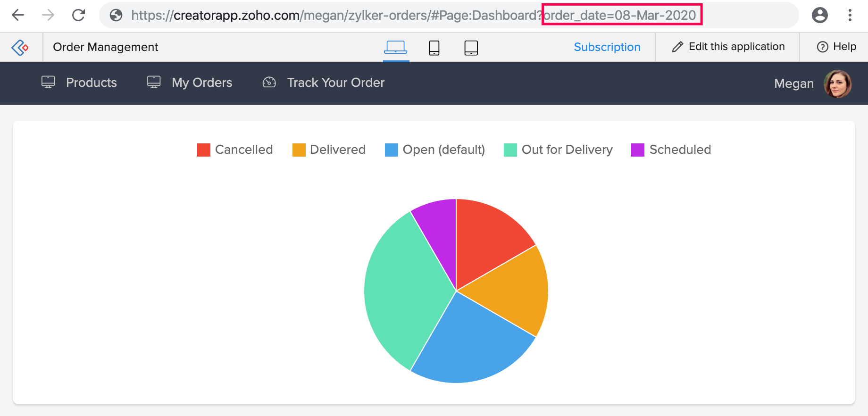Screen dimensions: 868x416
Task: Click the Cancelled legend label
Action: point(244,150)
